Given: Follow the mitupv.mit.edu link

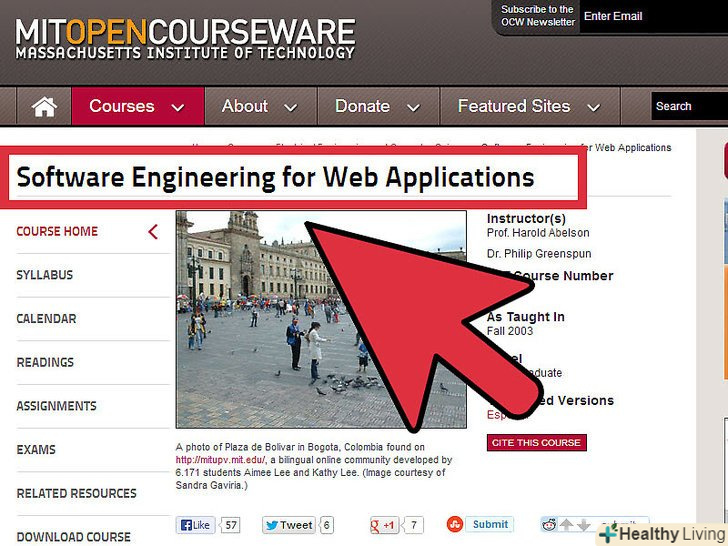Looking at the screenshot, I should 221,460.
